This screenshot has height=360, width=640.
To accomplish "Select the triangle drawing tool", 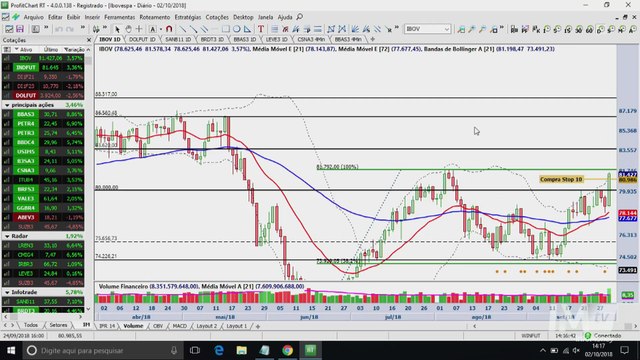I will pyautogui.click(x=247, y=29).
